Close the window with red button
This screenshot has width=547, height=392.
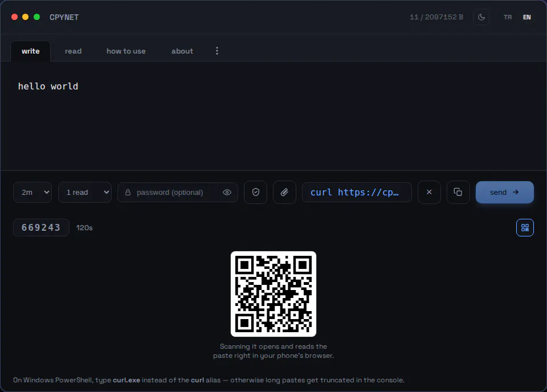pos(15,17)
